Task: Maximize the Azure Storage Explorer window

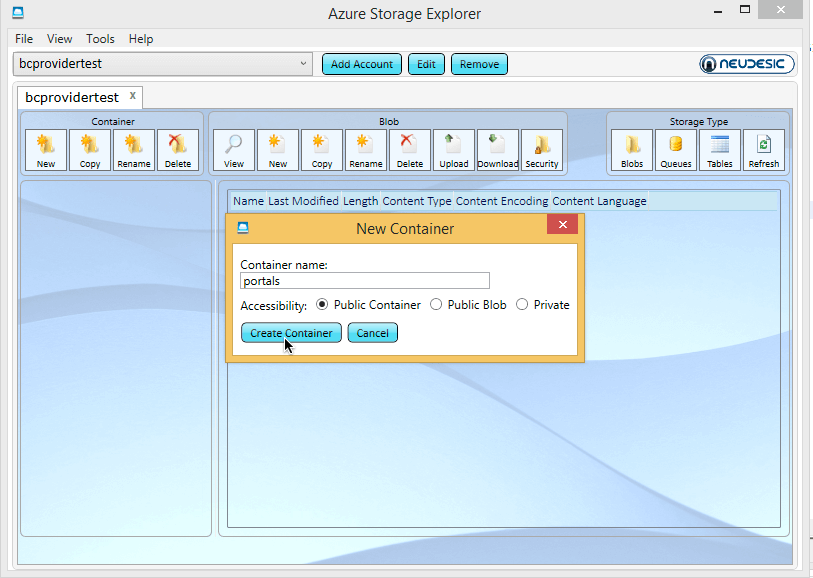Action: tap(745, 10)
